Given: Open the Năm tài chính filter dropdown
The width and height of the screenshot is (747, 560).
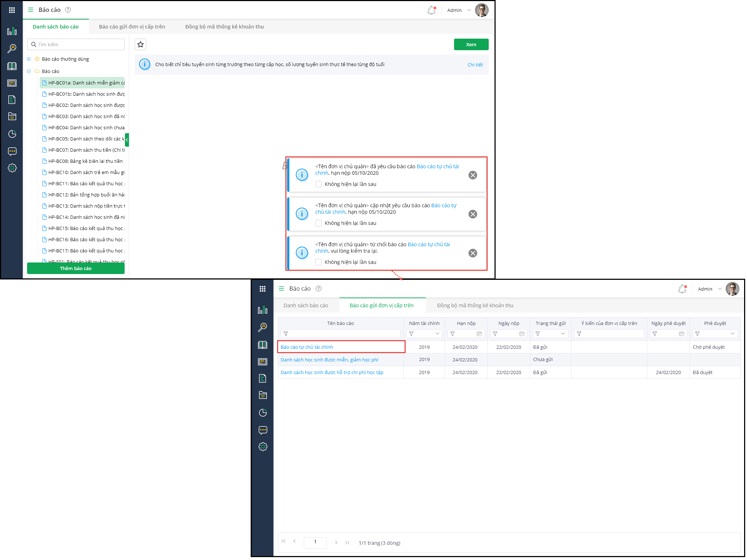Looking at the screenshot, I should (x=437, y=334).
